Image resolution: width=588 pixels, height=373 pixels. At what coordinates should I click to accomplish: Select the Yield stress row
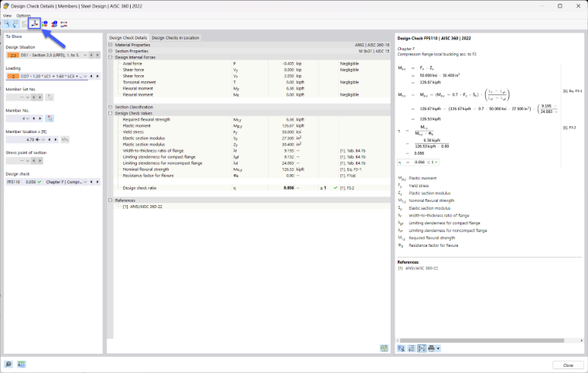click(252, 132)
